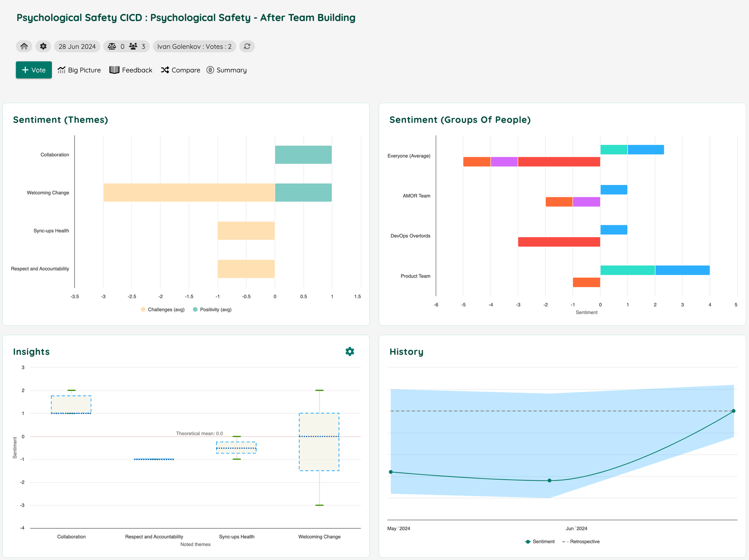The width and height of the screenshot is (749, 560).
Task: Click Sentiment (Groups Of People) heading
Action: (x=460, y=120)
